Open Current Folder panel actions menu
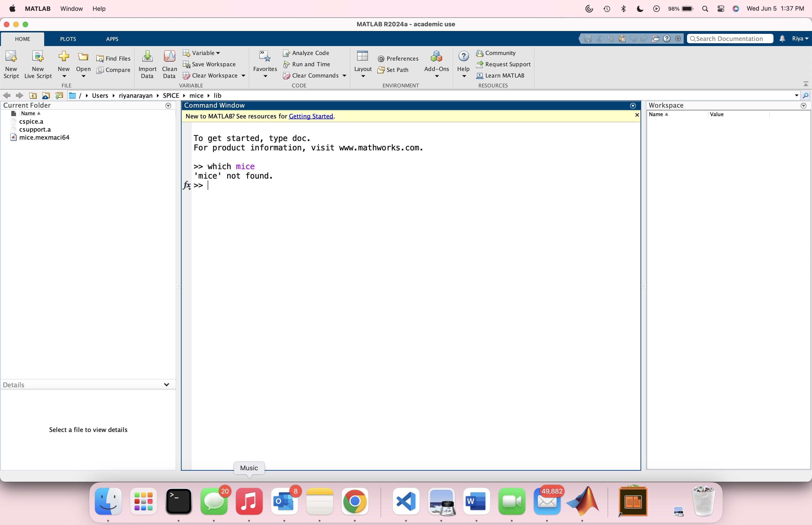Image resolution: width=812 pixels, height=525 pixels. pos(168,106)
